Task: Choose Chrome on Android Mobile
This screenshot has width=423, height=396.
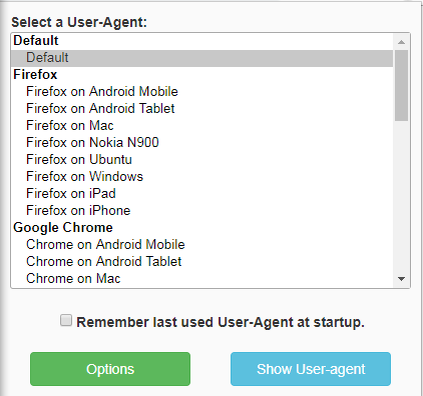Action: coord(202,245)
